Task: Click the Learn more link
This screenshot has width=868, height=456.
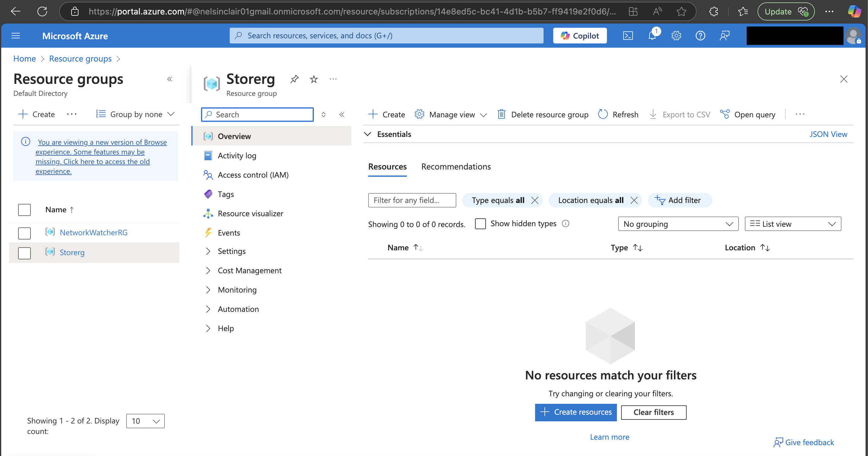Action: (x=610, y=437)
